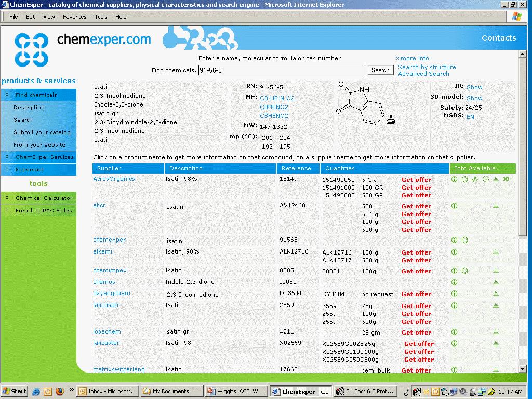Click the pyramid icon in the alkemi row
The width and height of the screenshot is (532, 399).
coord(496,252)
